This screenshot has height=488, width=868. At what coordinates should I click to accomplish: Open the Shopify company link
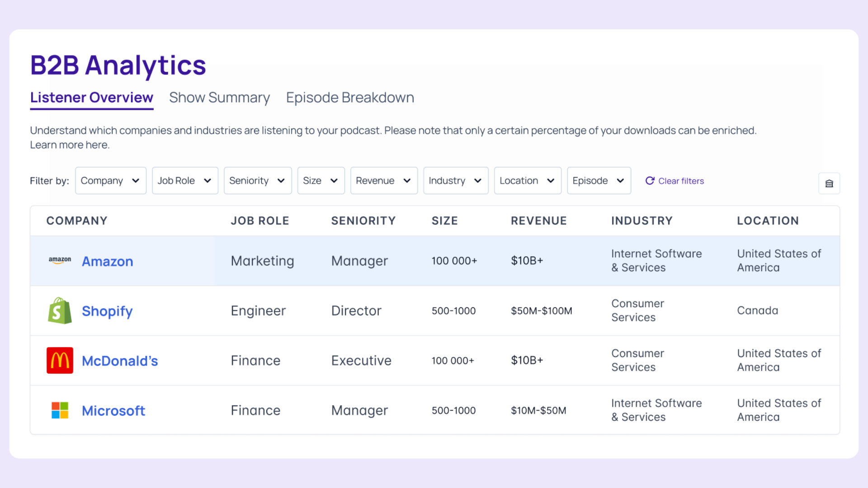107,311
